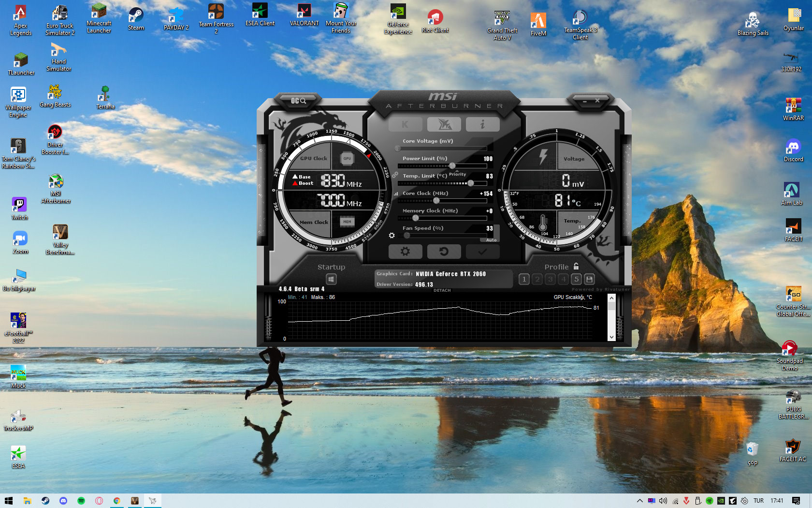The width and height of the screenshot is (812, 508).
Task: Open the NVIDIA tray icon
Action: pyautogui.click(x=721, y=501)
